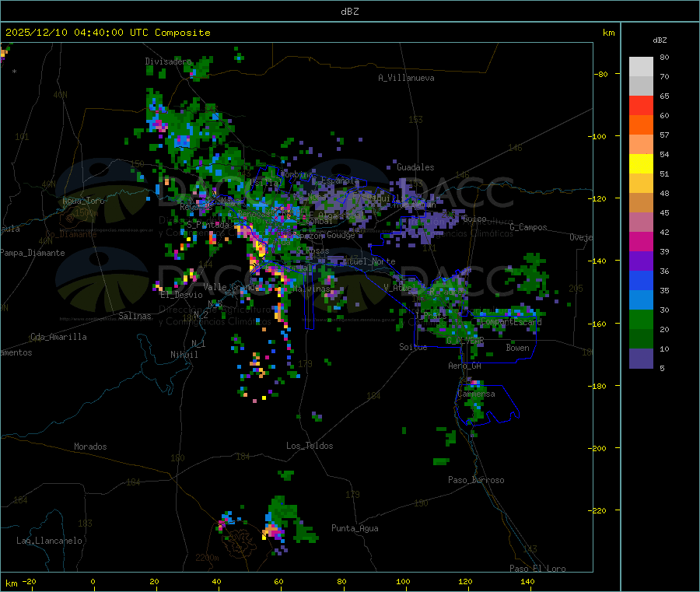Click the -20 km x-axis tick label

pyautogui.click(x=29, y=581)
